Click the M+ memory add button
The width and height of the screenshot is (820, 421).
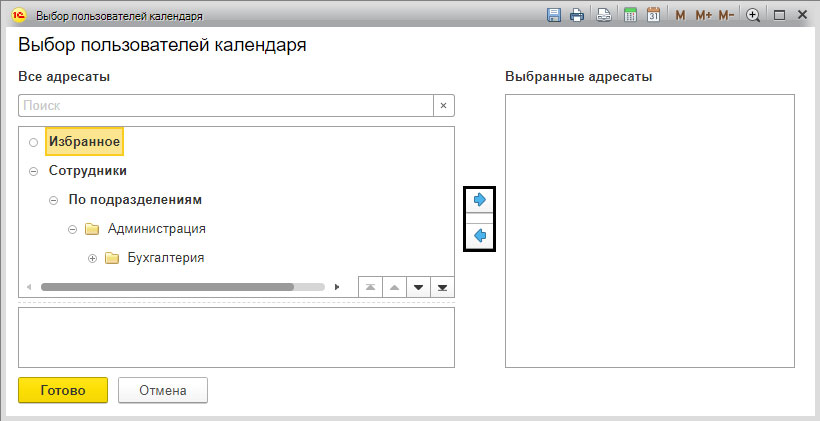[703, 15]
